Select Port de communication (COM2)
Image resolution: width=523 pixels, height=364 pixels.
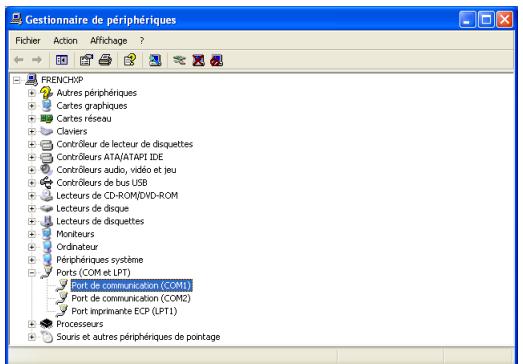(x=131, y=298)
